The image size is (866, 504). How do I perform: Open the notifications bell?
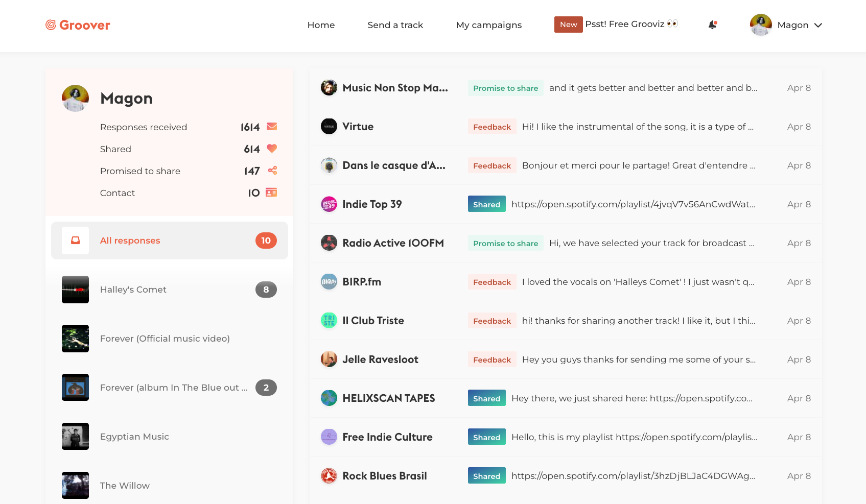[x=712, y=25]
